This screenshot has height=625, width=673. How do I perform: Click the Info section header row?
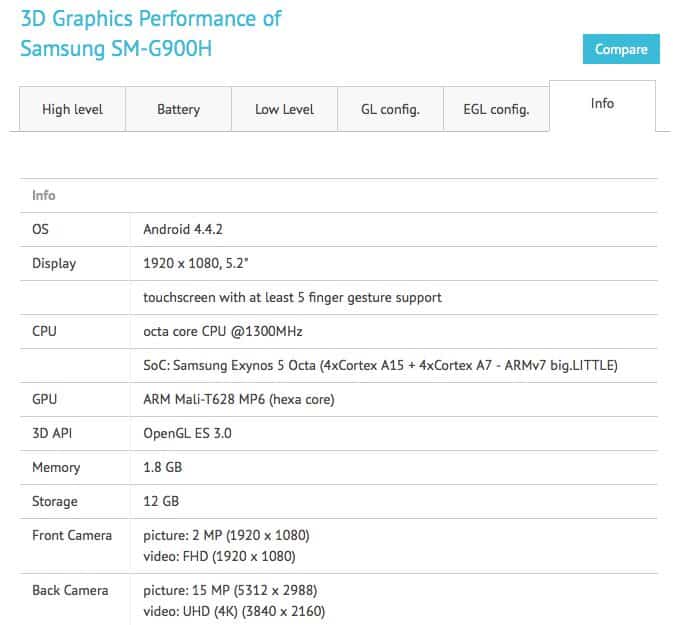(338, 195)
